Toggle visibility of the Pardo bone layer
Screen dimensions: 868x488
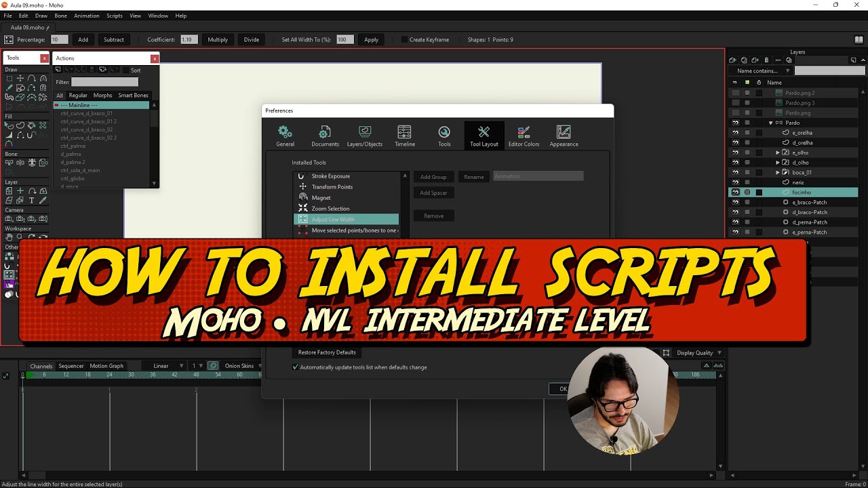point(735,123)
